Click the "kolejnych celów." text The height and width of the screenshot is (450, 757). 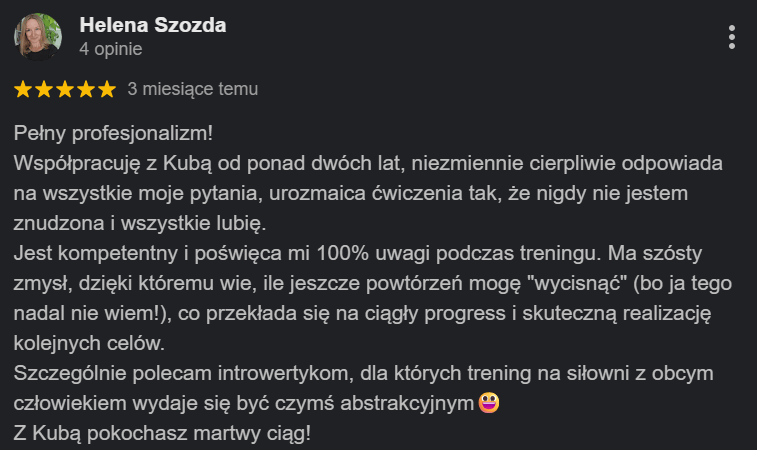[x=89, y=343]
